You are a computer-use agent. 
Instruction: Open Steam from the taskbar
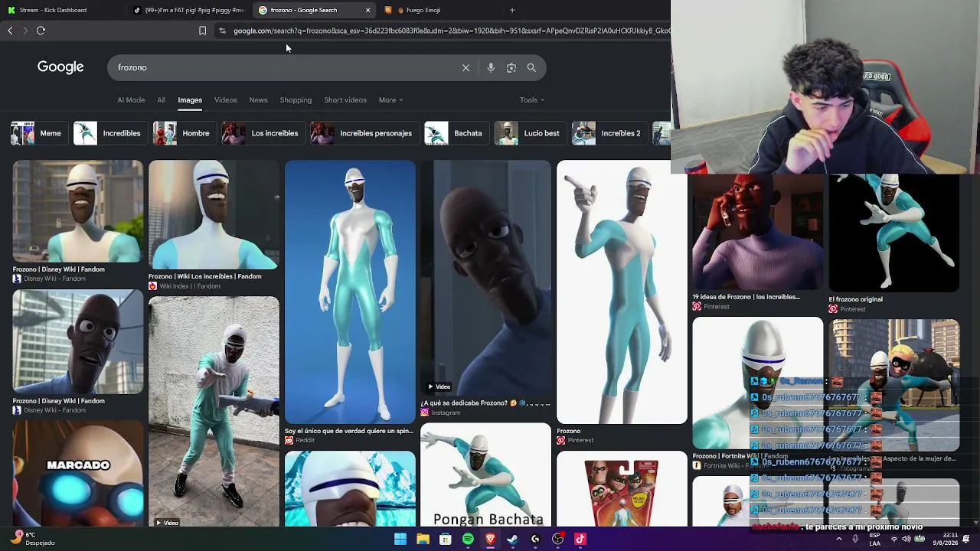(x=512, y=539)
